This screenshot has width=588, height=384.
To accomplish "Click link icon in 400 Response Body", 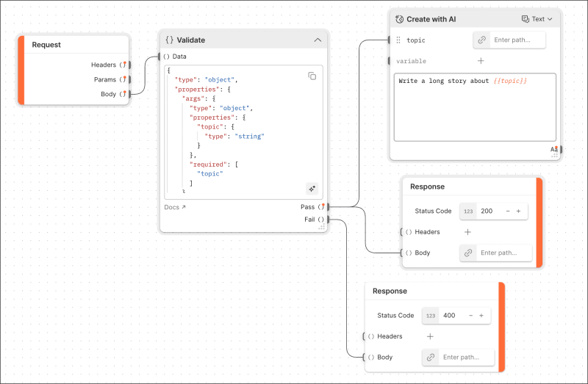I will [x=431, y=358].
